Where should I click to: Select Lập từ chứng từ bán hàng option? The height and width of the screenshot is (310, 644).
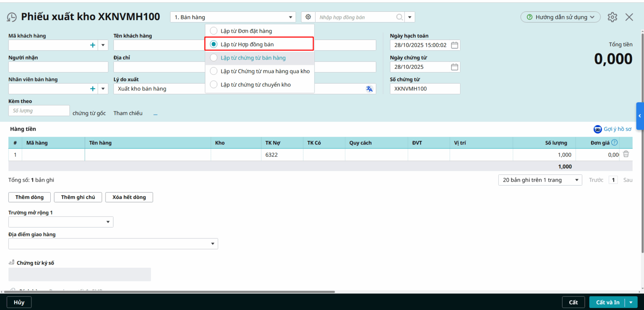click(x=214, y=58)
